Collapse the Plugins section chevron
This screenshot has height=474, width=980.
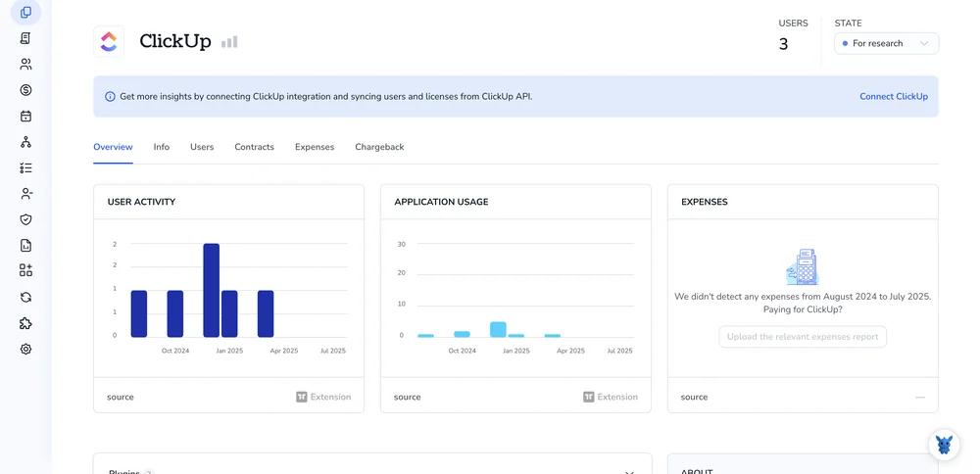tap(630, 473)
